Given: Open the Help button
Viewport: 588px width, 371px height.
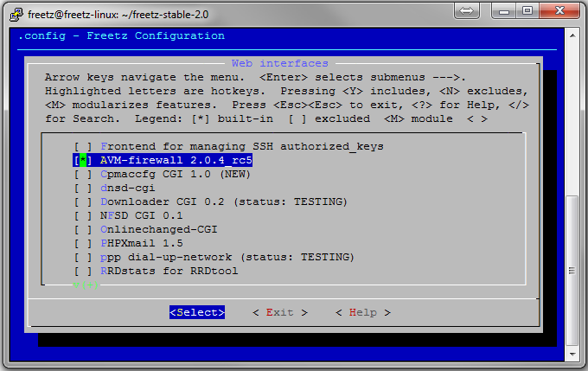Looking at the screenshot, I should [362, 313].
